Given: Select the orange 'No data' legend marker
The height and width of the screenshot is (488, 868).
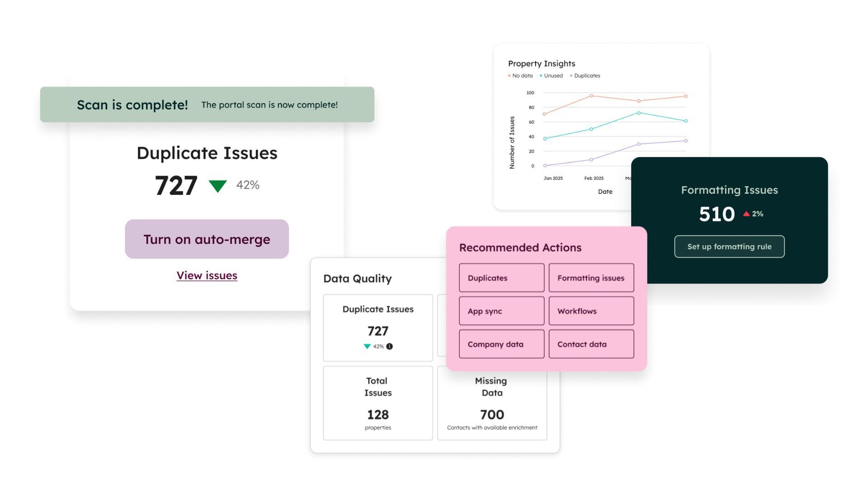Looking at the screenshot, I should pyautogui.click(x=509, y=75).
